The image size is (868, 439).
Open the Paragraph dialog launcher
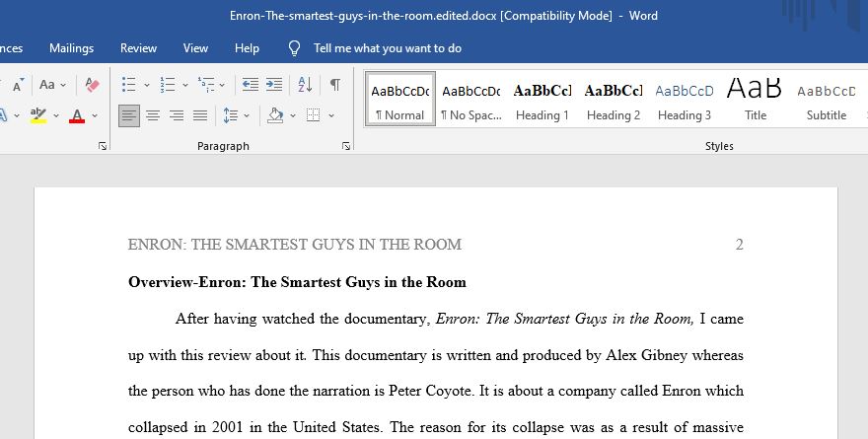coord(346,146)
